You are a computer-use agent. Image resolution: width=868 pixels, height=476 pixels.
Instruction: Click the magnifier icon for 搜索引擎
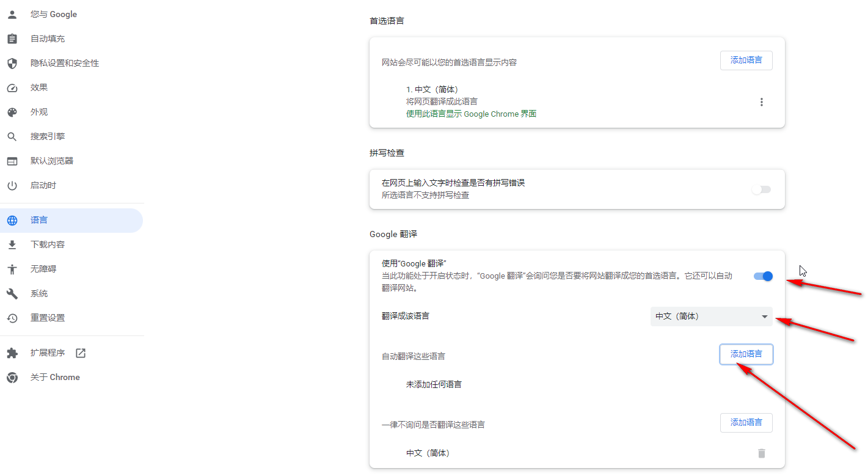12,136
